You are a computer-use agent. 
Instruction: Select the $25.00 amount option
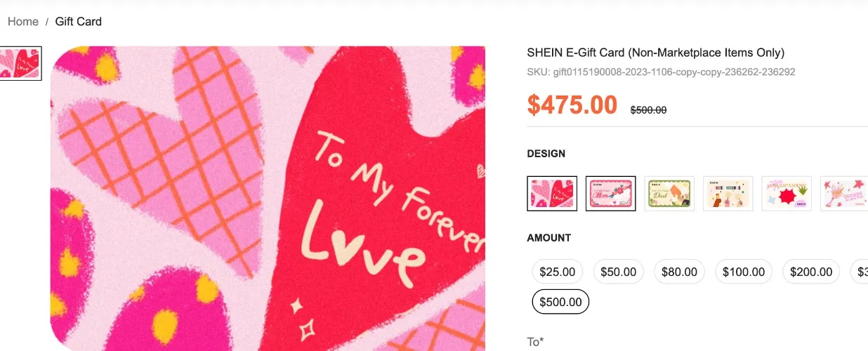558,272
